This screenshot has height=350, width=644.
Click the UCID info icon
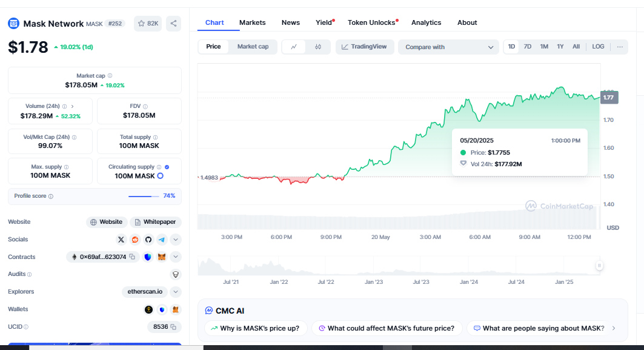point(26,327)
